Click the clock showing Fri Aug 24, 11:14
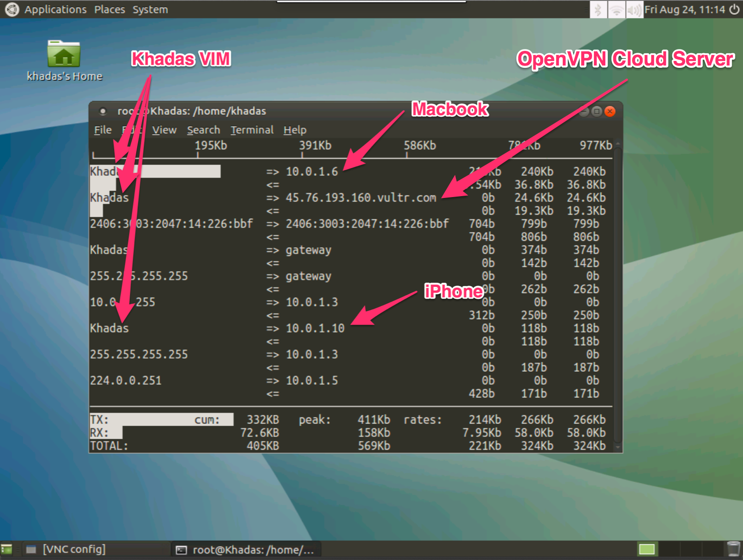The image size is (743, 560). pos(685,9)
